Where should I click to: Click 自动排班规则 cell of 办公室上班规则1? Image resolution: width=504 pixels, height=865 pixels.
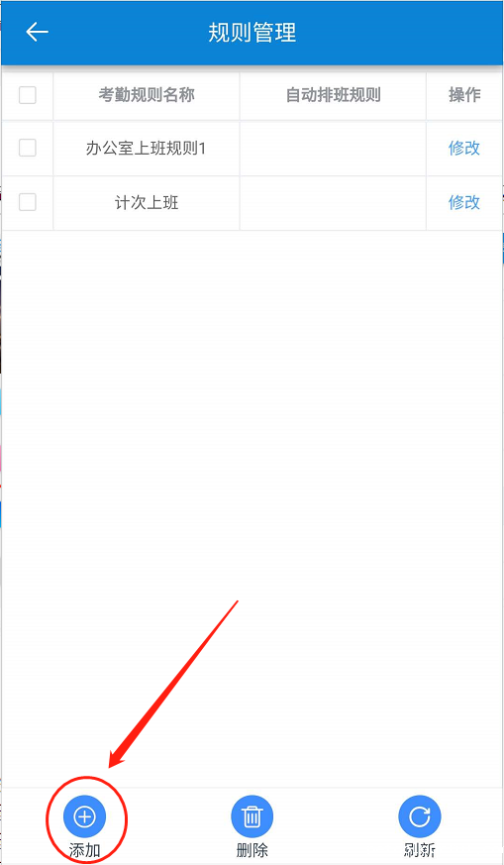[333, 148]
